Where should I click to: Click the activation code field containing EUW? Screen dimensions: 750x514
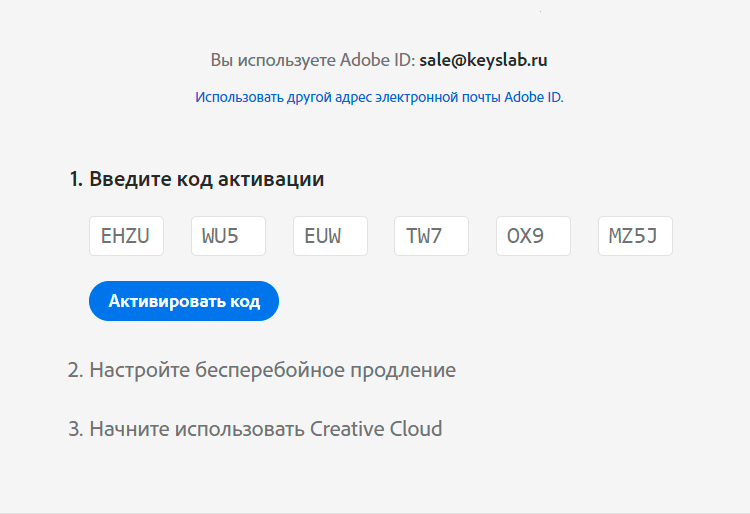click(x=330, y=236)
